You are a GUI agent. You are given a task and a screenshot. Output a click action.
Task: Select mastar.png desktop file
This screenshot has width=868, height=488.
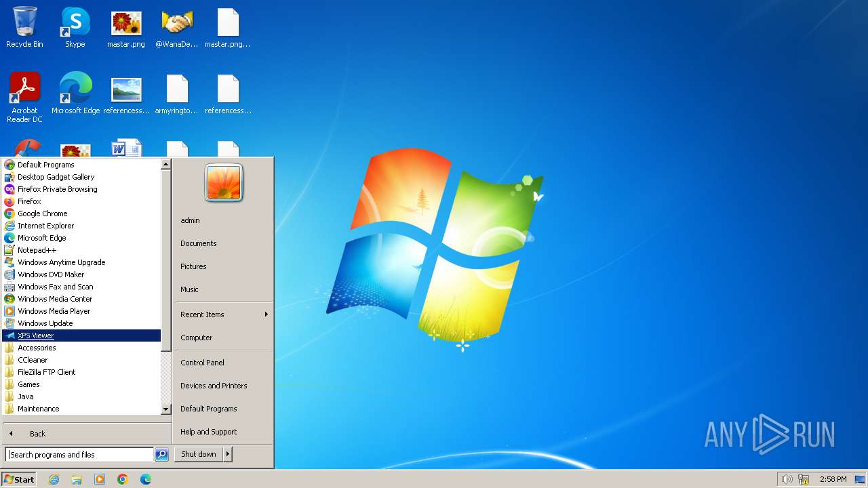[x=126, y=28]
